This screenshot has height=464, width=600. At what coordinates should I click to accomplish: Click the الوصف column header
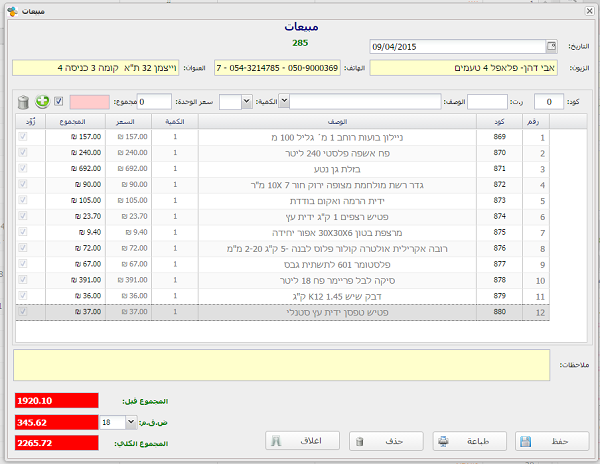[x=337, y=122]
